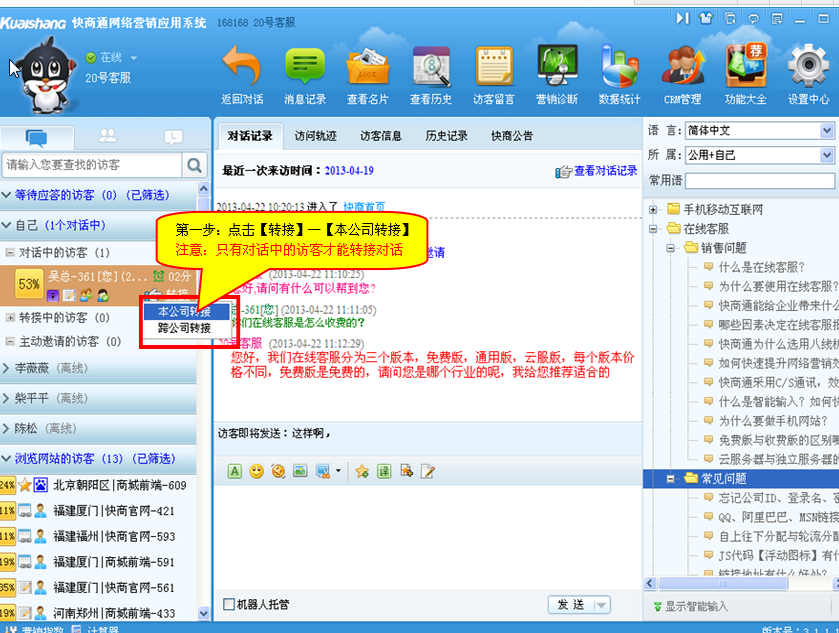
Task: Click the translate 译 icon
Action: (x=384, y=471)
